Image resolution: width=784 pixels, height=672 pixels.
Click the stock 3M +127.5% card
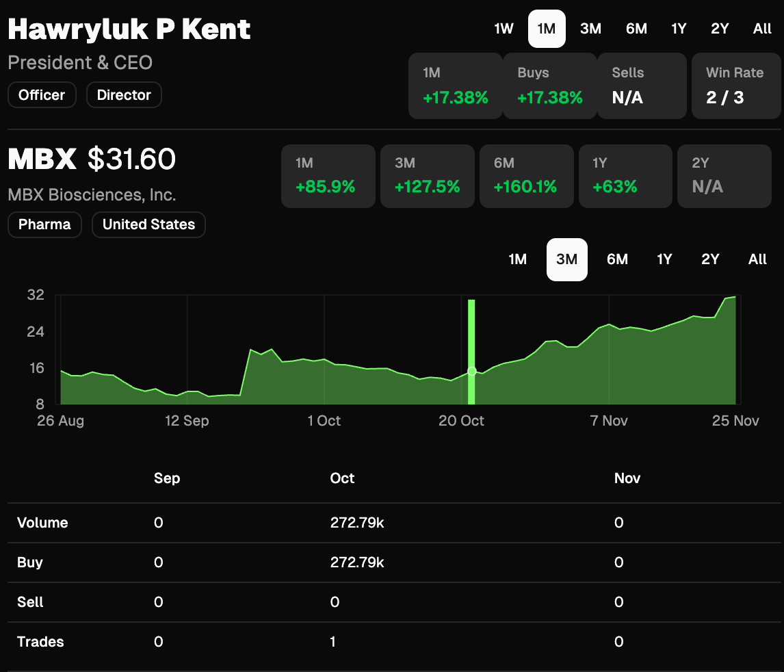(x=428, y=176)
